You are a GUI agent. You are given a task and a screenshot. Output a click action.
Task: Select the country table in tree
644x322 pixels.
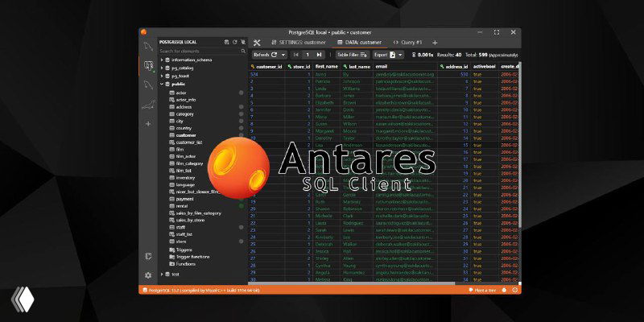click(184, 128)
